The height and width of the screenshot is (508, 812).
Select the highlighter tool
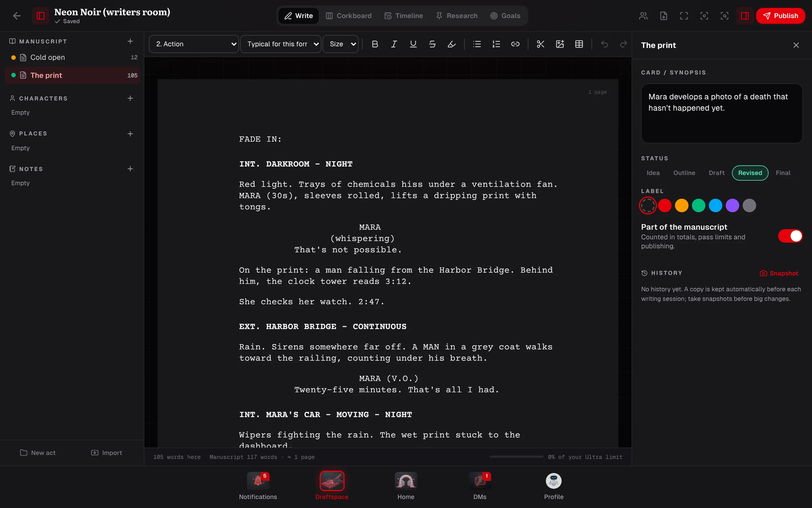tap(452, 44)
